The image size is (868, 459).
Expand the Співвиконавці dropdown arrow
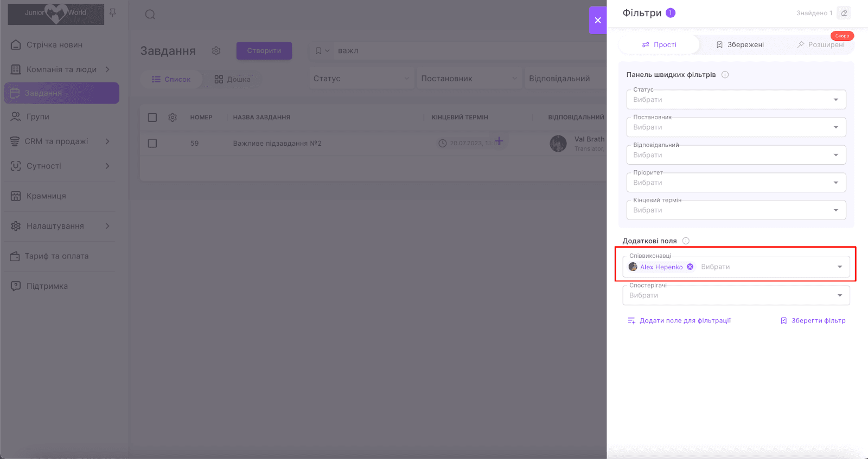pos(840,267)
